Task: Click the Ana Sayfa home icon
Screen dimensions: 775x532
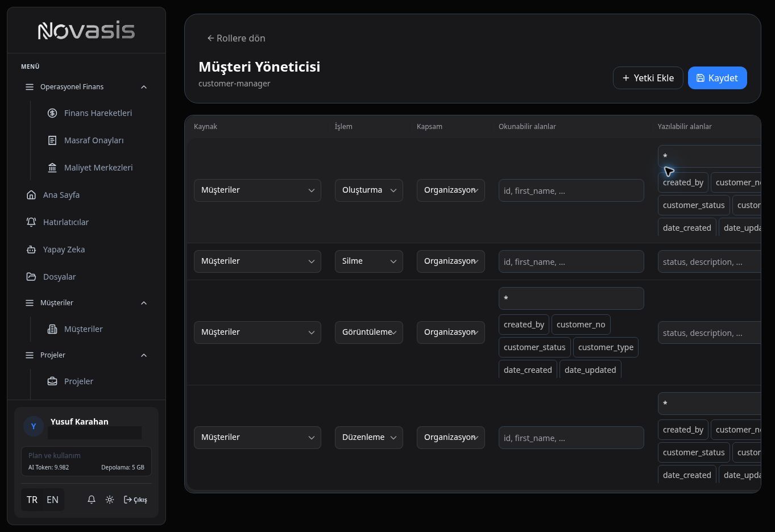Action: click(x=31, y=195)
